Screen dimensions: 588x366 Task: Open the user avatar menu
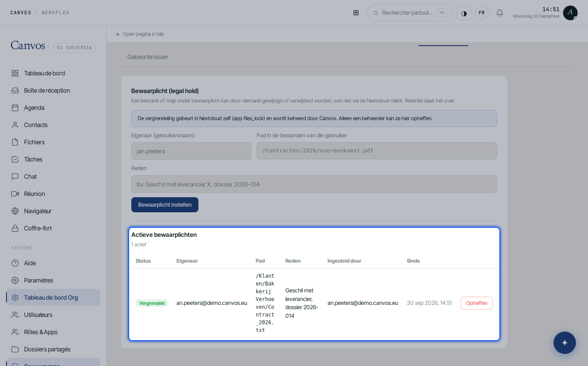tap(570, 13)
